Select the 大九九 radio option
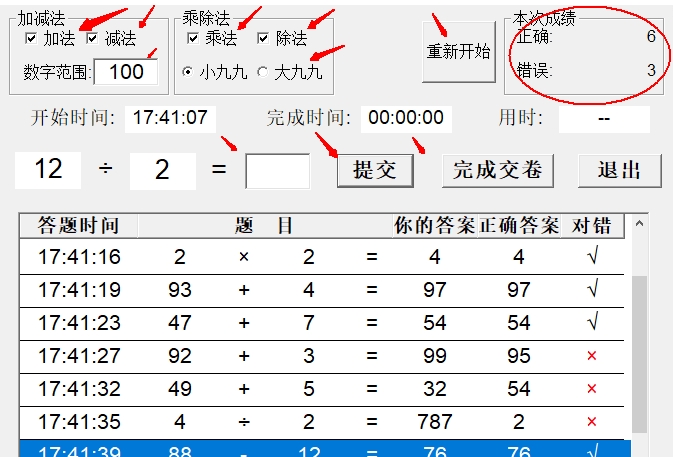 pos(262,72)
